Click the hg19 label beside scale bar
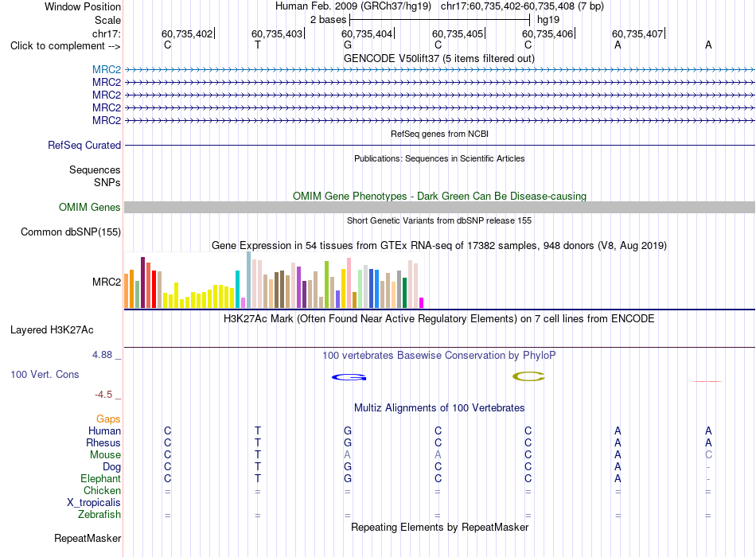The height and width of the screenshot is (557, 756). coord(548,20)
